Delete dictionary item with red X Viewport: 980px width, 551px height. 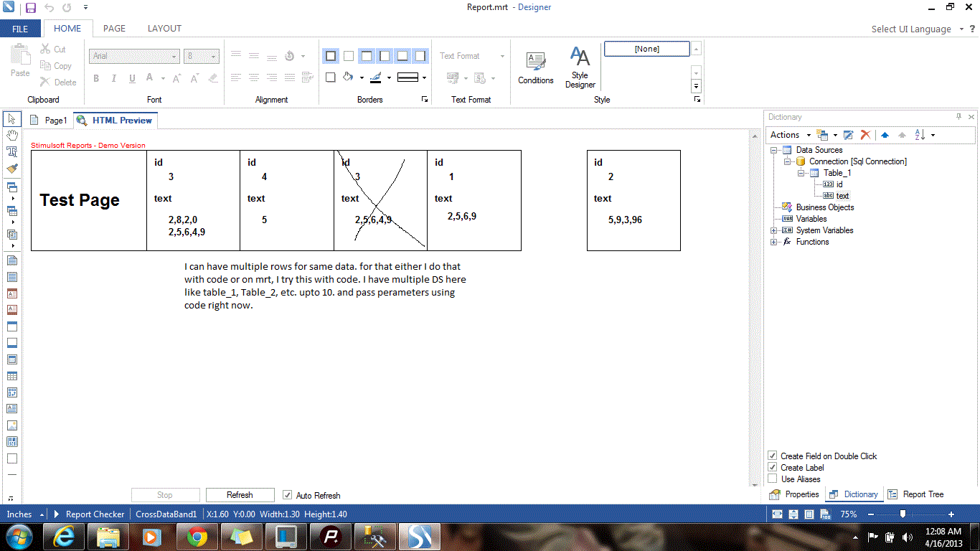tap(865, 135)
